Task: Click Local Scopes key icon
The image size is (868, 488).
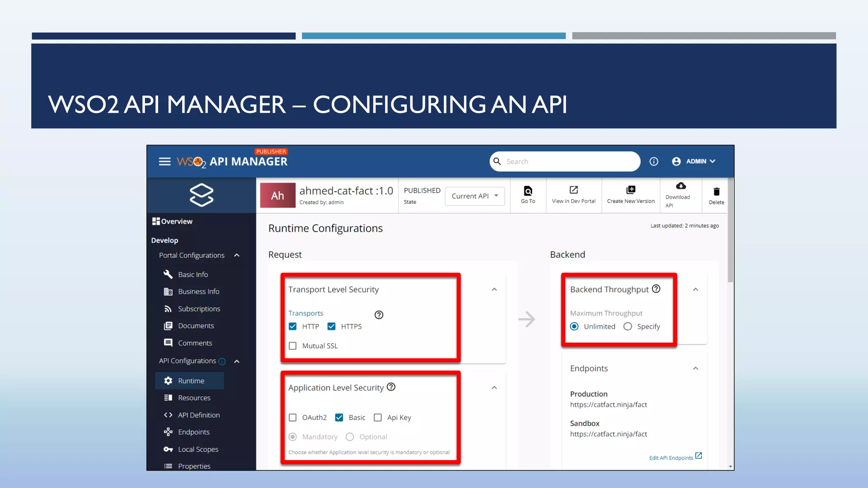Action: [168, 449]
